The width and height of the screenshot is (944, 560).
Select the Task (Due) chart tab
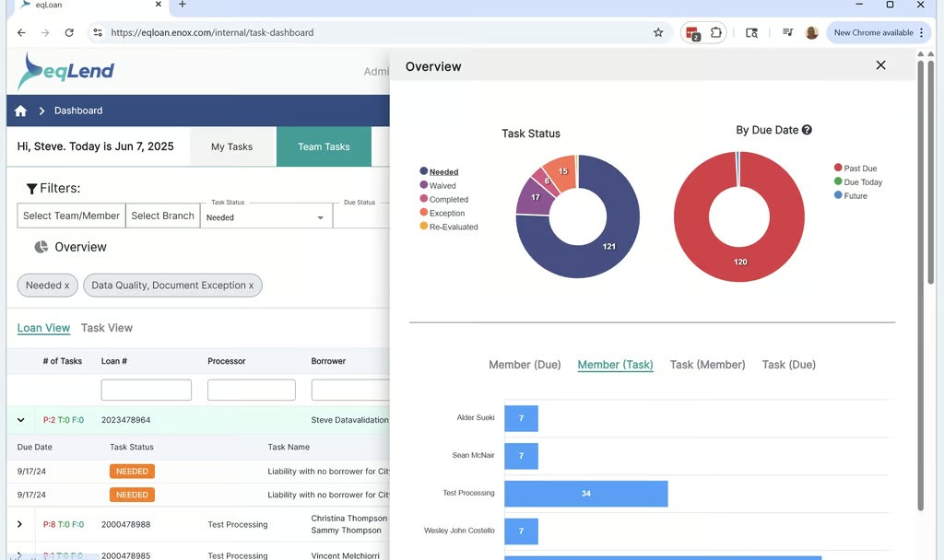[789, 365]
